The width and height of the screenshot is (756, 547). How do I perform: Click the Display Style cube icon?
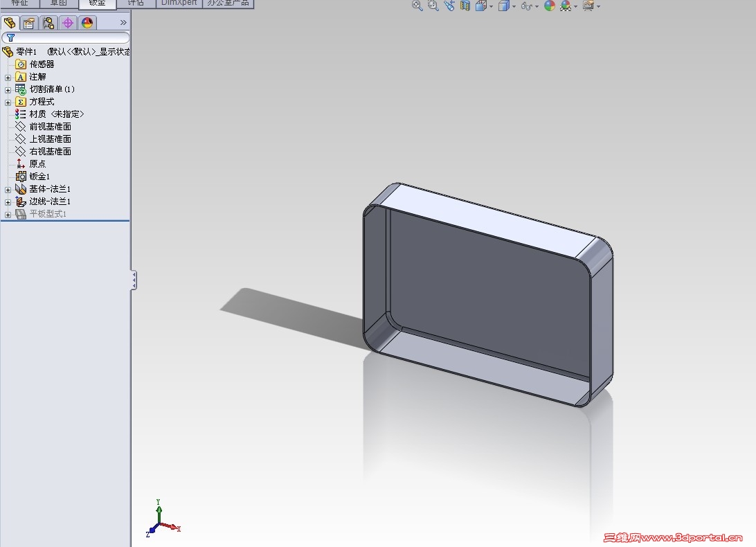tap(504, 6)
